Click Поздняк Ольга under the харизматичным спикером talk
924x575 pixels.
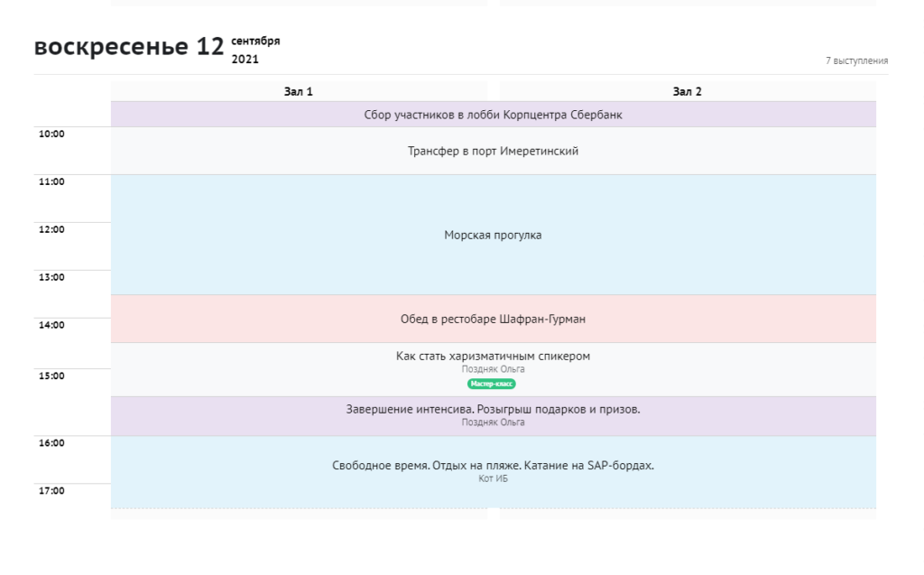point(493,369)
